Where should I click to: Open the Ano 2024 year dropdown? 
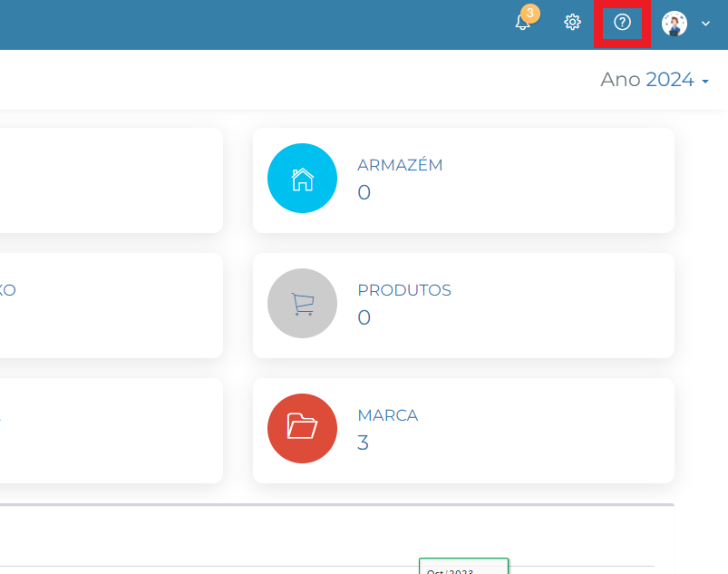tap(655, 80)
